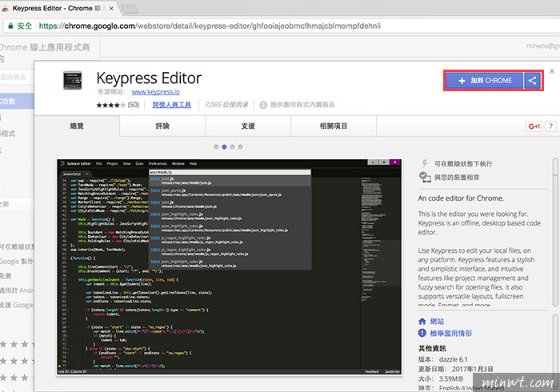Click the compatible devices icon
The height and width of the screenshot is (392, 560).
click(x=425, y=177)
